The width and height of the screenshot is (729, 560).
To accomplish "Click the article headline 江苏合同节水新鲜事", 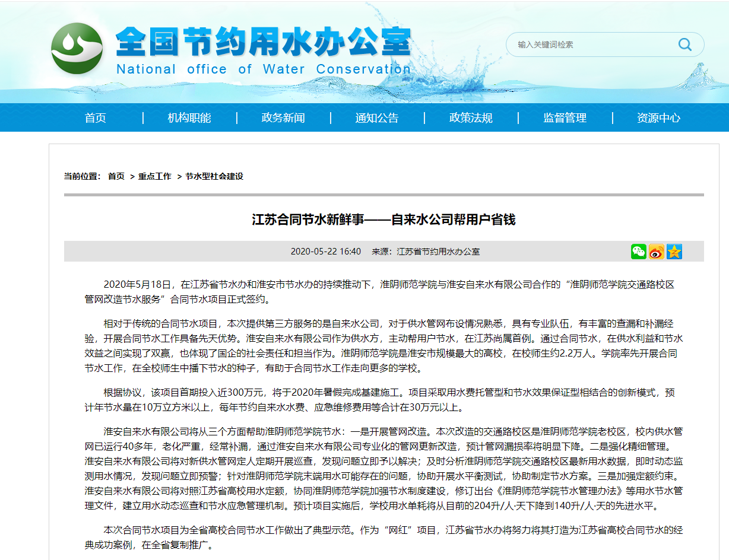I will 383,219.
